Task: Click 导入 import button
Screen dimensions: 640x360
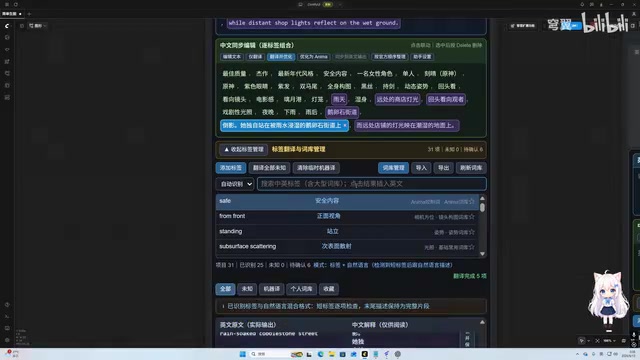Action: pyautogui.click(x=421, y=168)
